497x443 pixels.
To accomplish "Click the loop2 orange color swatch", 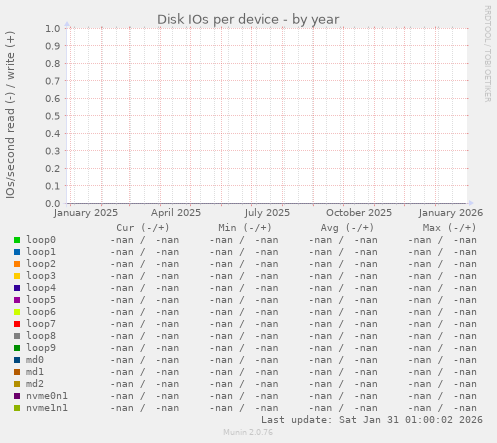I will click(17, 264).
